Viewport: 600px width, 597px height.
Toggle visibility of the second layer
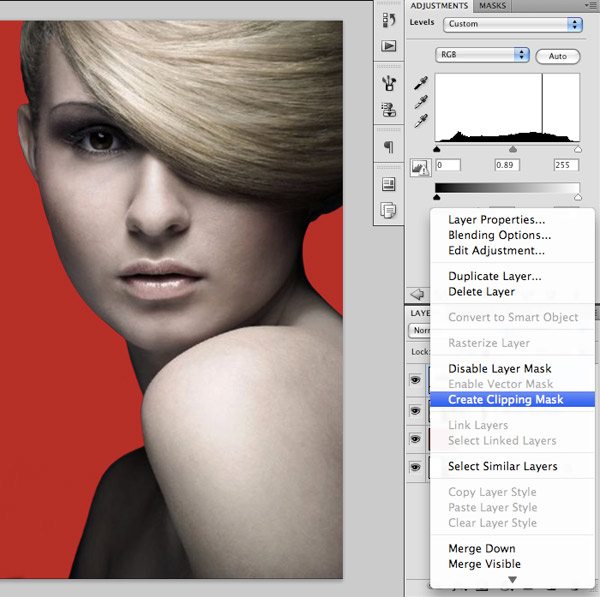coord(415,410)
